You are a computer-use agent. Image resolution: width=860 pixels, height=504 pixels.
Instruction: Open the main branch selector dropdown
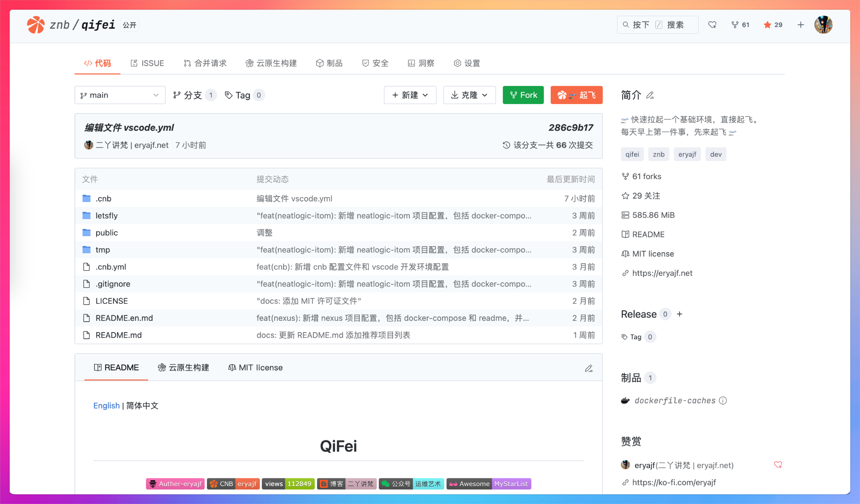click(x=120, y=95)
